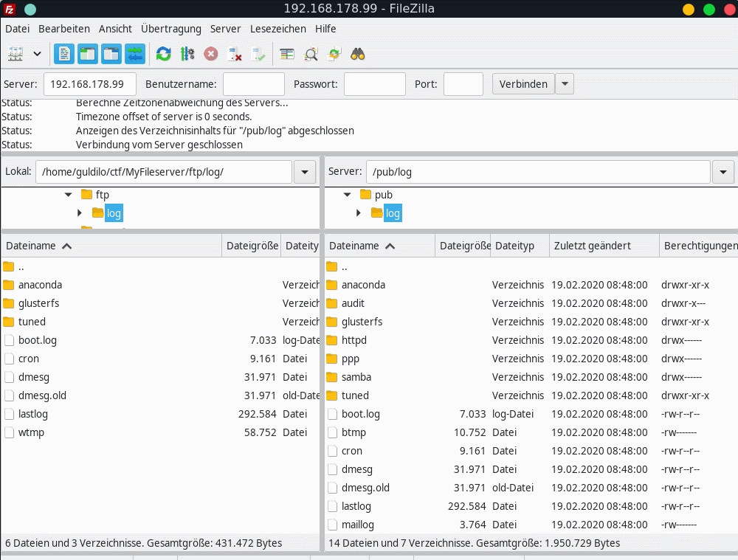This screenshot has width=738, height=560.
Task: Sort remote files by Berechtigungen header
Action: (699, 246)
